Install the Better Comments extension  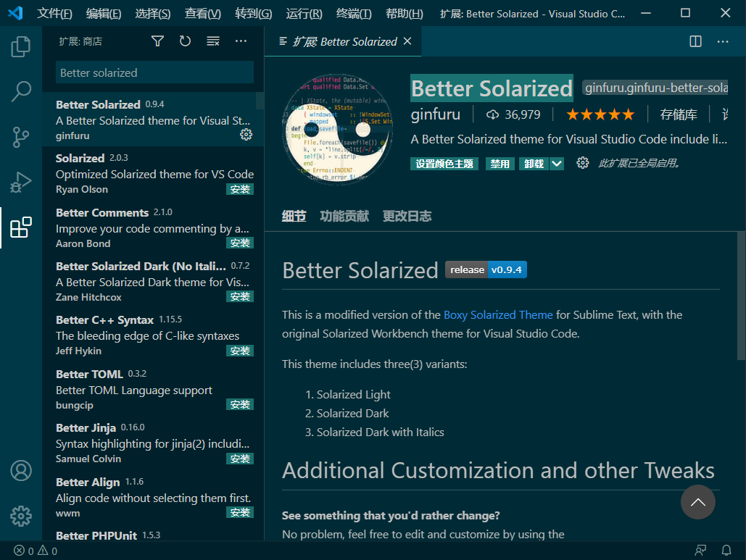(x=240, y=243)
